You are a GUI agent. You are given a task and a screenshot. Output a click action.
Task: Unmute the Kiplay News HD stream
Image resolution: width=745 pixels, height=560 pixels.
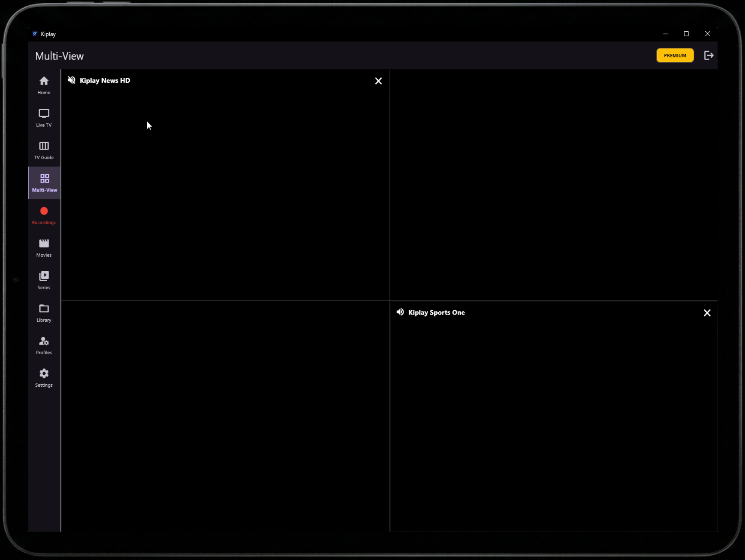pos(72,80)
